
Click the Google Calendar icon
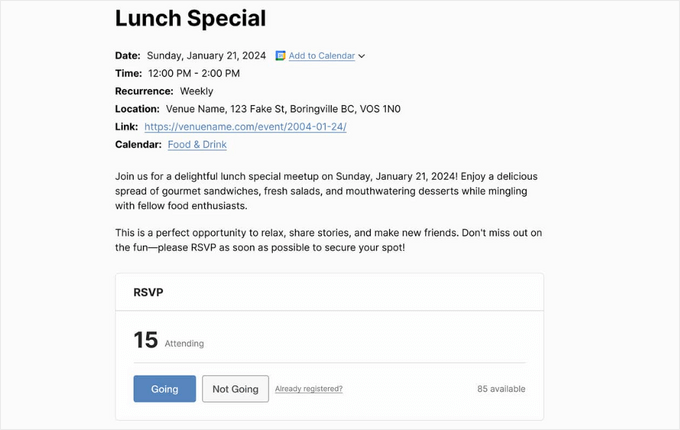281,56
